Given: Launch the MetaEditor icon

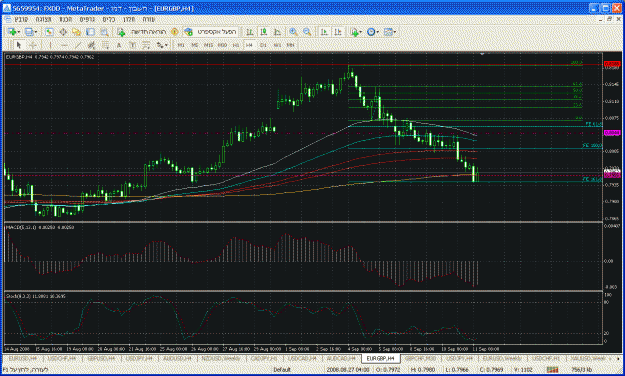Looking at the screenshot, I should pyautogui.click(x=174, y=32).
